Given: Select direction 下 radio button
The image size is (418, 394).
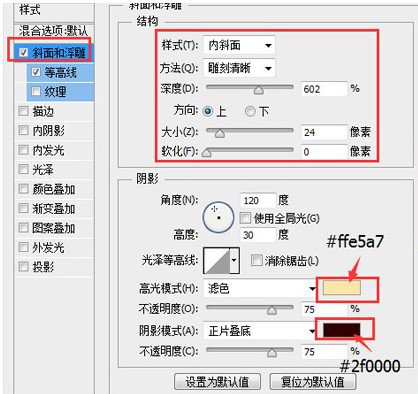Looking at the screenshot, I should coord(250,111).
